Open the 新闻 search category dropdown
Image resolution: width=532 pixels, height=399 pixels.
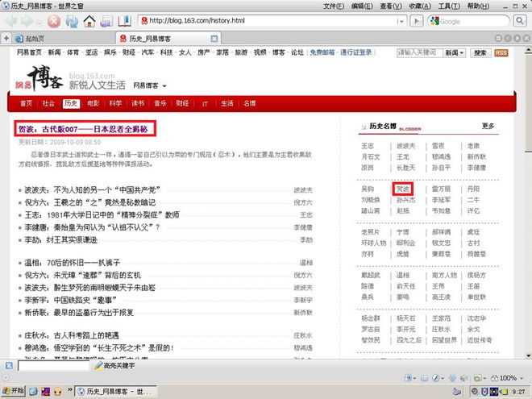[x=455, y=53]
